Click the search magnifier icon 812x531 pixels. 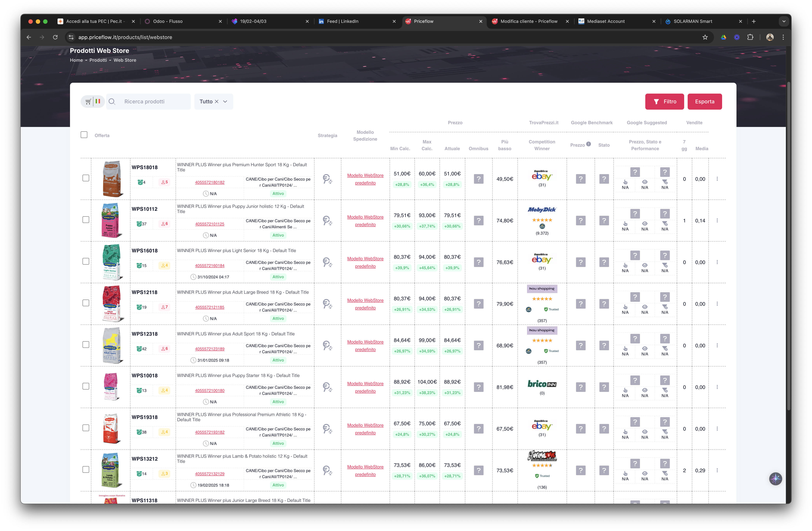(112, 101)
